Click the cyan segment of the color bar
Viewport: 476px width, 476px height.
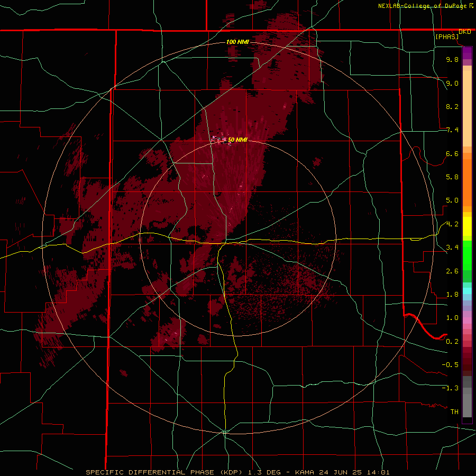pyautogui.click(x=467, y=291)
